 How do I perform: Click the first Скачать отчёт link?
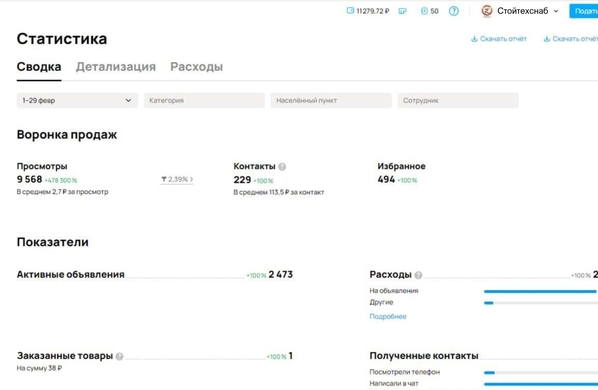pyautogui.click(x=499, y=39)
